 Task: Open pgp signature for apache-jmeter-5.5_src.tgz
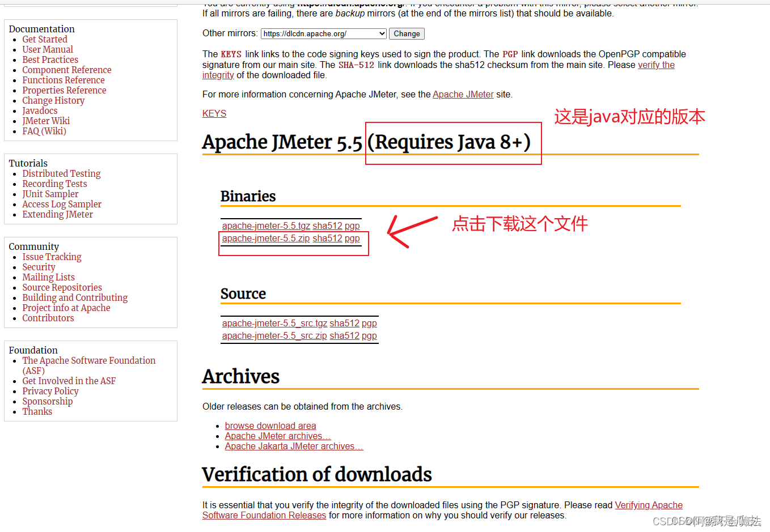click(369, 323)
